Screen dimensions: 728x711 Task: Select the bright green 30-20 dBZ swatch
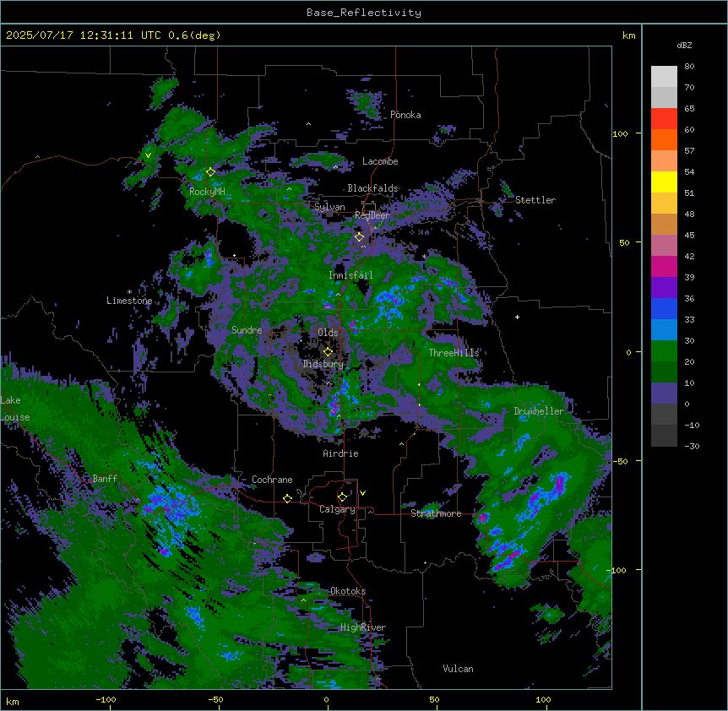[x=664, y=351]
